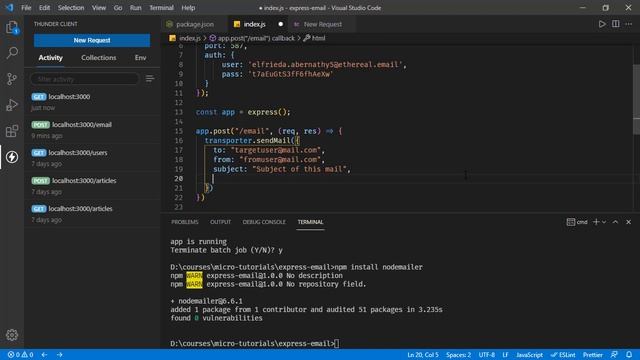The image size is (640, 360).
Task: Open the launch profile dropdown arrow
Action: (x=604, y=222)
